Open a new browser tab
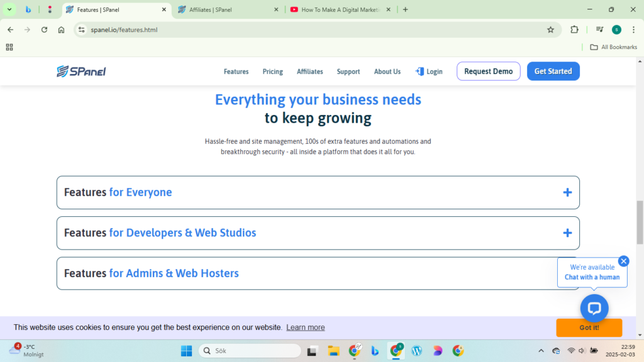Viewport: 644px width, 362px height. point(406,9)
